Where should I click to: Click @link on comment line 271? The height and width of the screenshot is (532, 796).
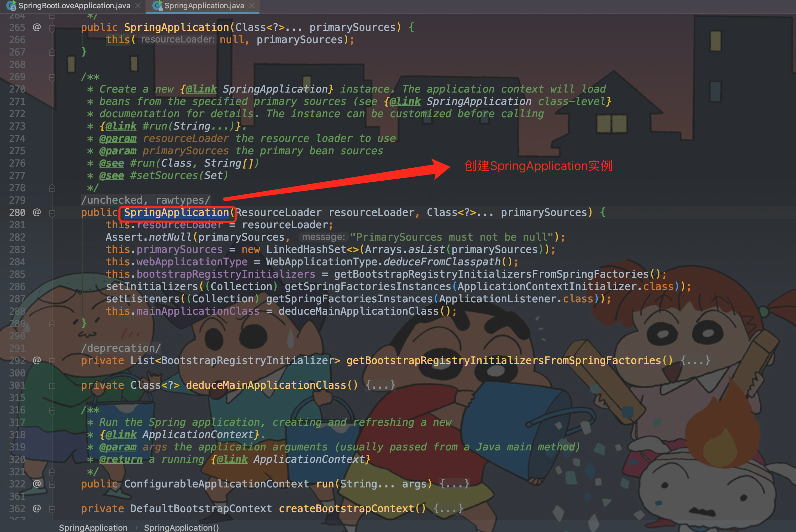tap(405, 101)
